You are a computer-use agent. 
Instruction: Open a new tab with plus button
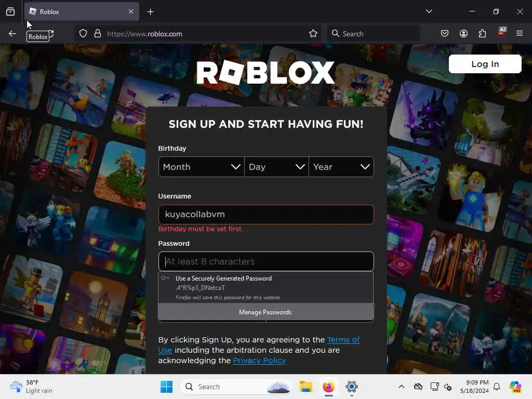tap(150, 12)
